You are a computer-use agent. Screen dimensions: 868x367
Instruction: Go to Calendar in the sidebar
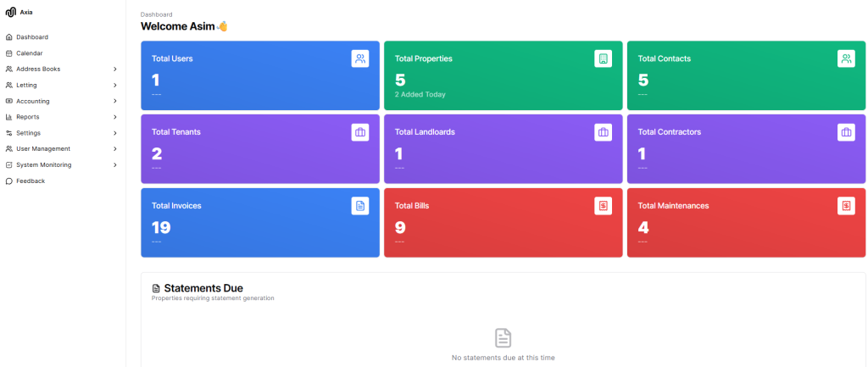point(30,53)
